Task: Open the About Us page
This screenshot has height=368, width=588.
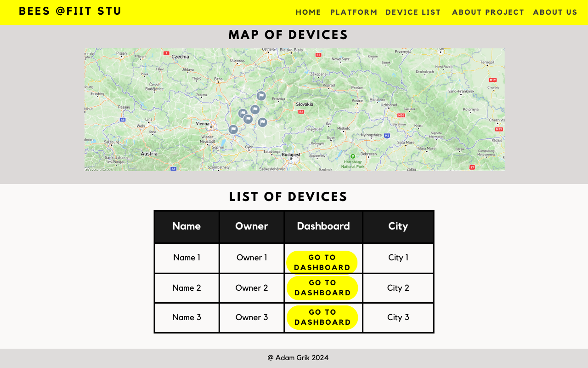Action: click(555, 12)
